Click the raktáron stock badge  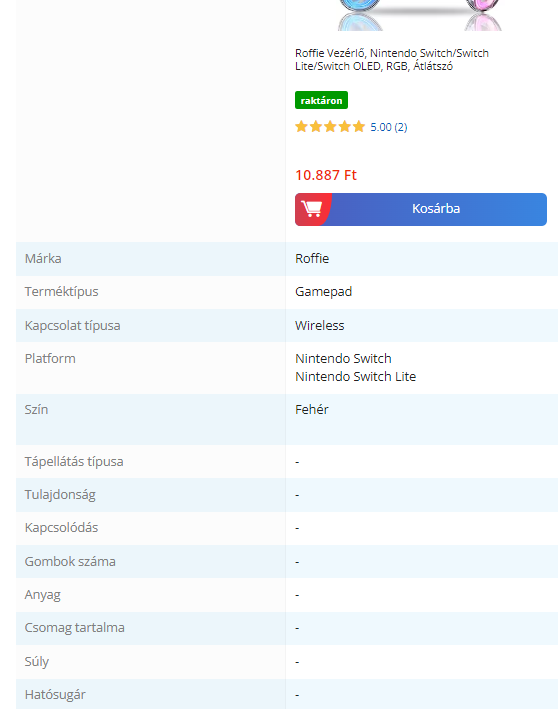(x=322, y=100)
